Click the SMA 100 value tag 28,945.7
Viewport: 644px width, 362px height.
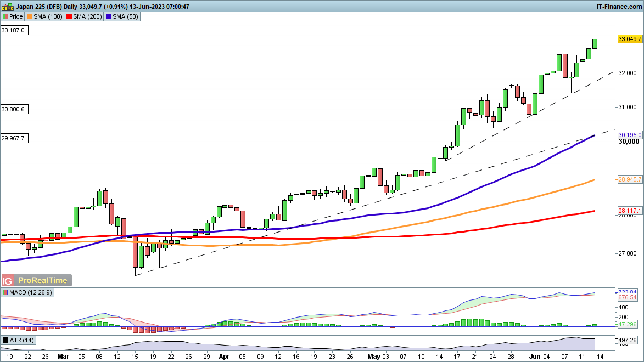[630, 179]
